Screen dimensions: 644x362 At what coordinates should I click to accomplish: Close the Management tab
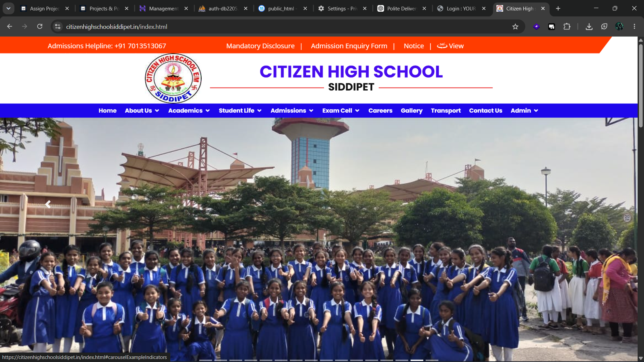[x=186, y=8]
